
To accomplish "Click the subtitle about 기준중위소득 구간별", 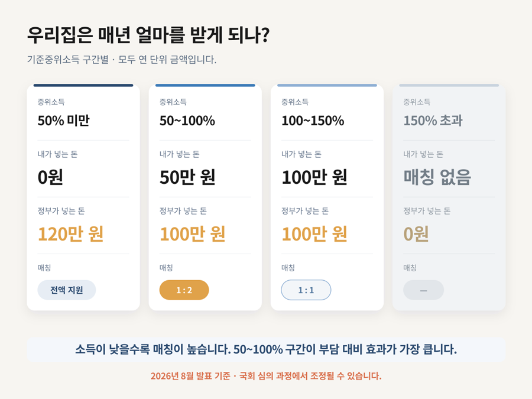I will 121,59.
